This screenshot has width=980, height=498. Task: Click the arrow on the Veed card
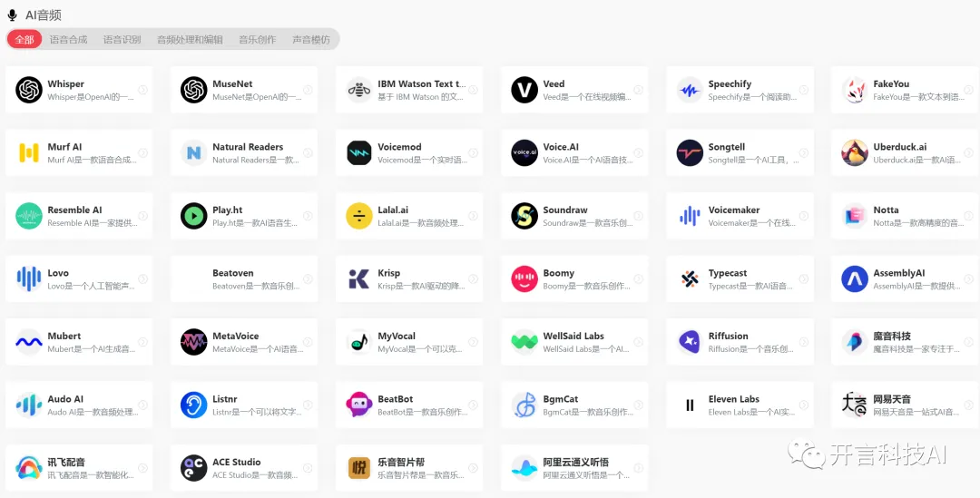tap(638, 90)
